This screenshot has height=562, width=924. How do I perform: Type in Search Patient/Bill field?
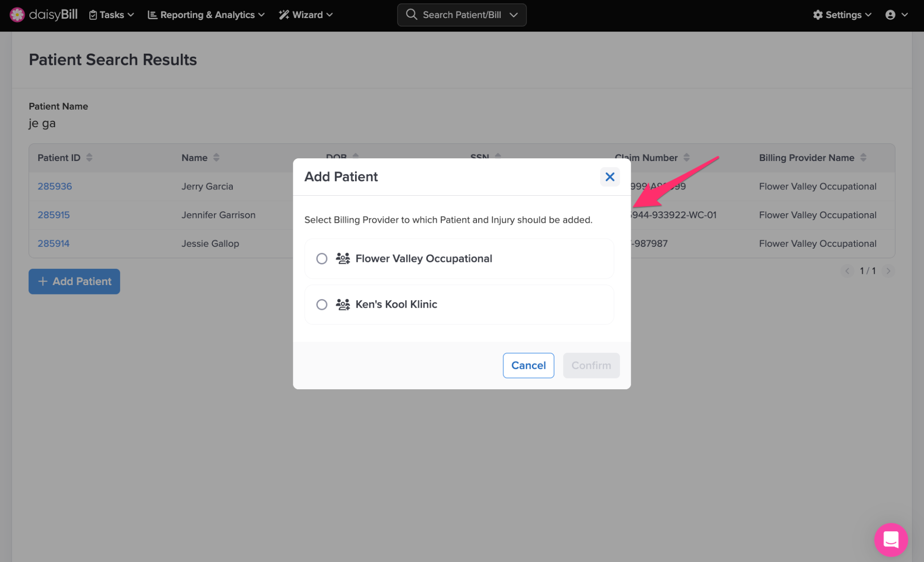(462, 15)
